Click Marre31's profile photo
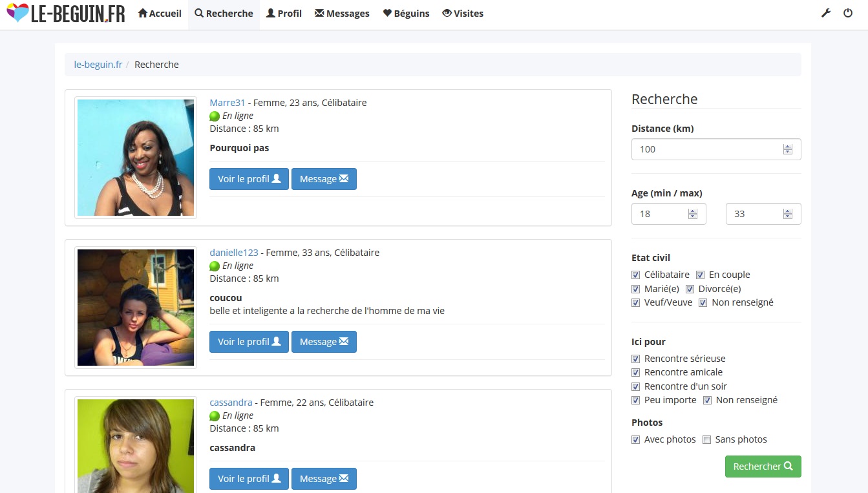 tap(136, 158)
